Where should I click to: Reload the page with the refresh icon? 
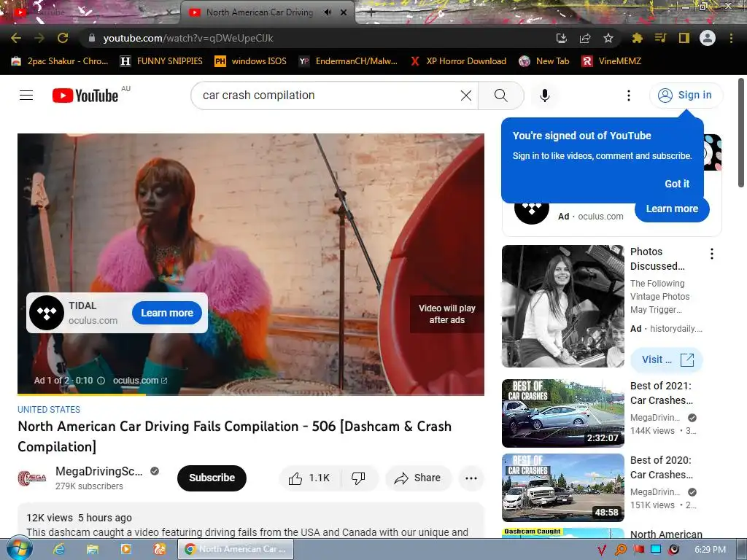click(x=63, y=38)
